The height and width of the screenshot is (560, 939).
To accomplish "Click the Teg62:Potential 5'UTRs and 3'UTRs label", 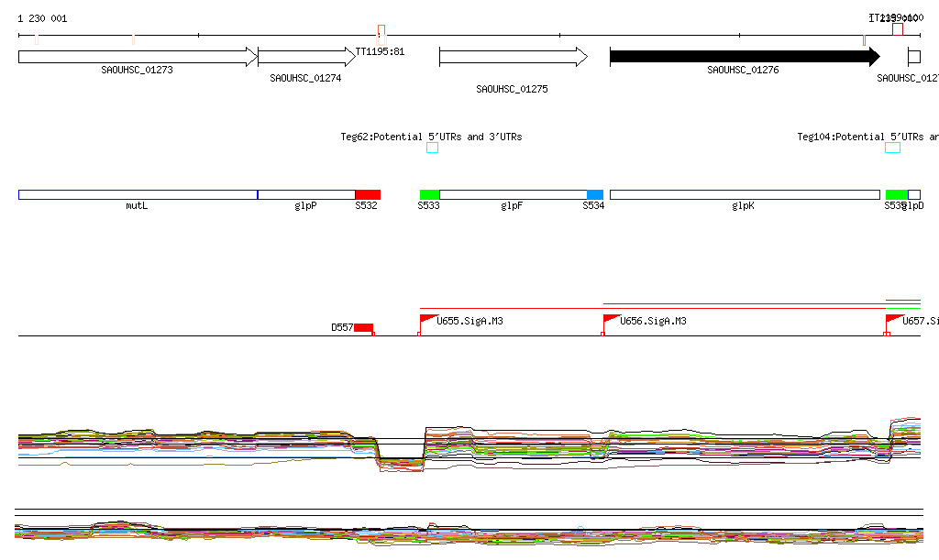I will click(x=431, y=137).
